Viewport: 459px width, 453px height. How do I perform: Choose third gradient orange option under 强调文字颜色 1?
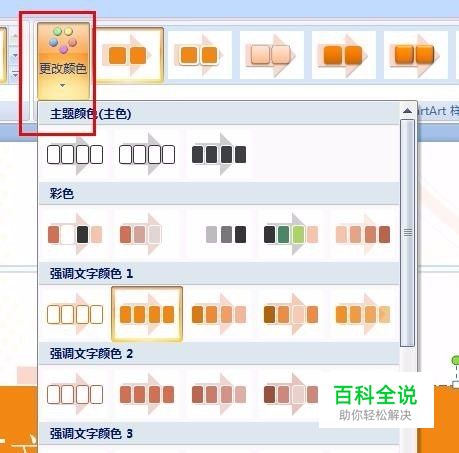[219, 314]
